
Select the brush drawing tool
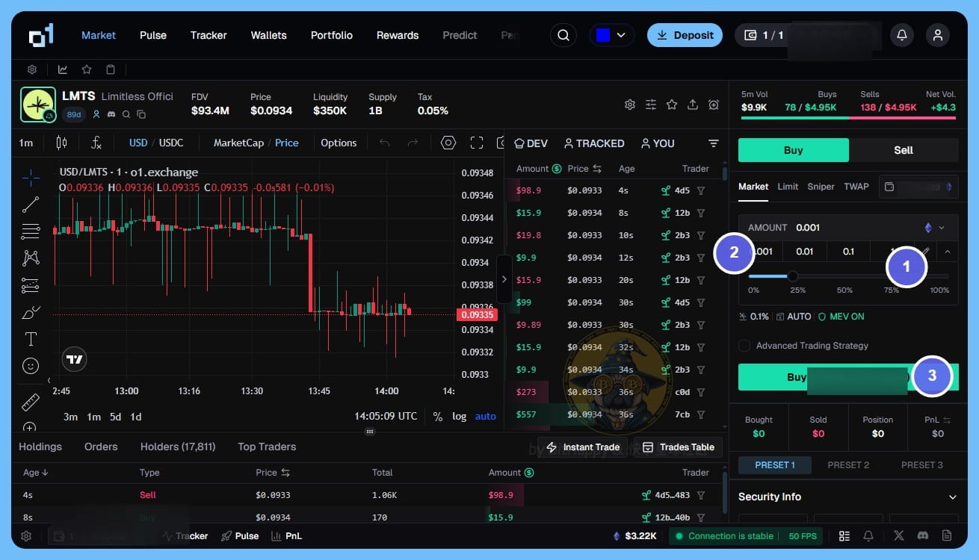31,312
